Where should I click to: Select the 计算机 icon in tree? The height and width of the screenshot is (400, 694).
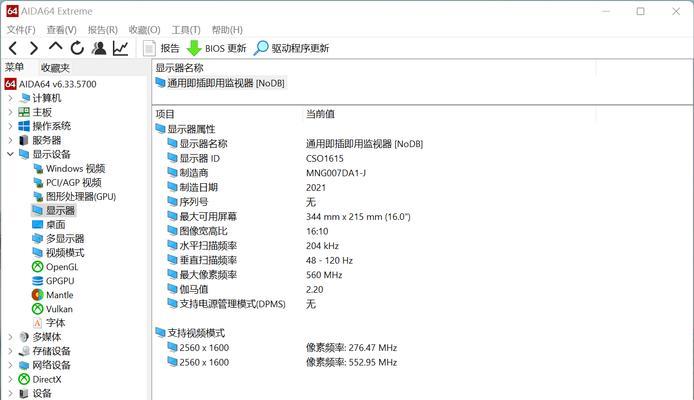(24, 98)
